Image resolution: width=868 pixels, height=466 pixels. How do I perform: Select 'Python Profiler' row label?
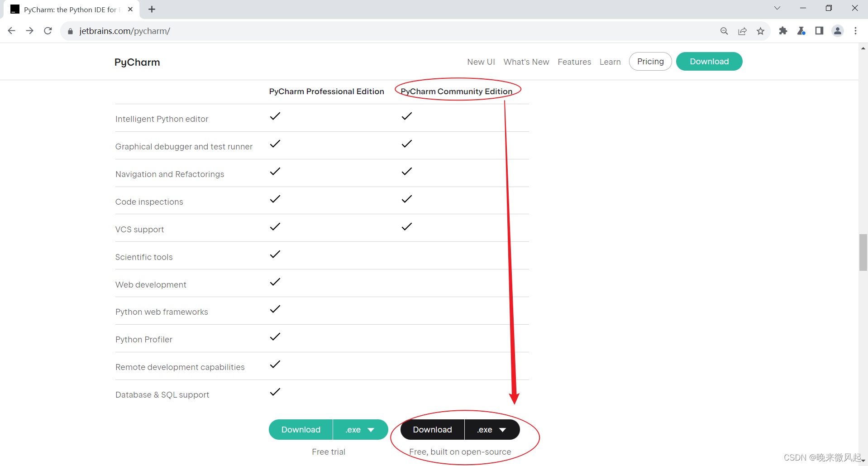143,340
